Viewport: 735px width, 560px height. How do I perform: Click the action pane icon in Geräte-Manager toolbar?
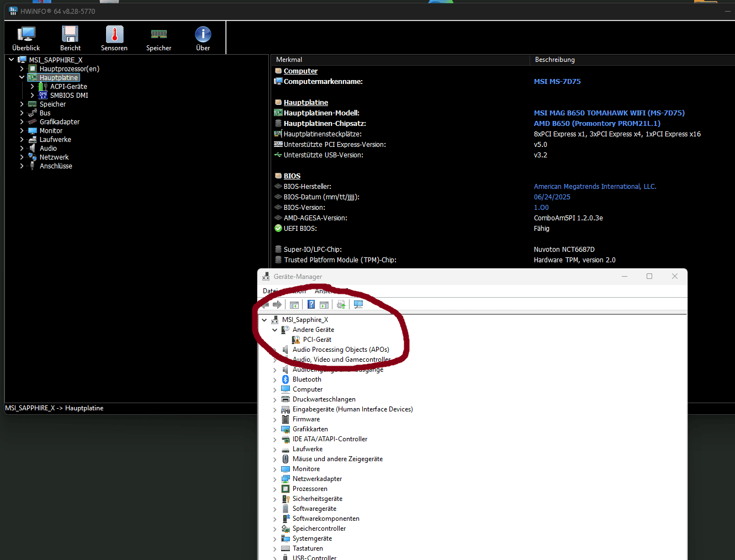pyautogui.click(x=324, y=305)
